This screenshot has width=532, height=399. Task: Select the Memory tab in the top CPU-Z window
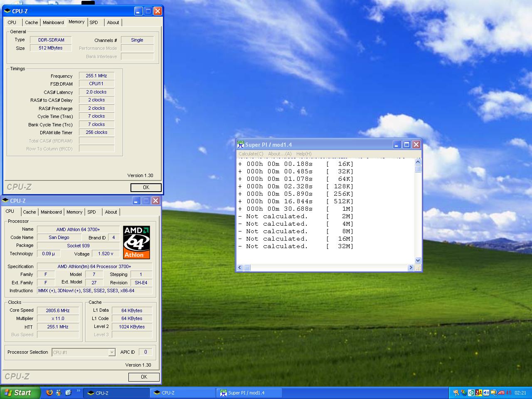pyautogui.click(x=76, y=22)
